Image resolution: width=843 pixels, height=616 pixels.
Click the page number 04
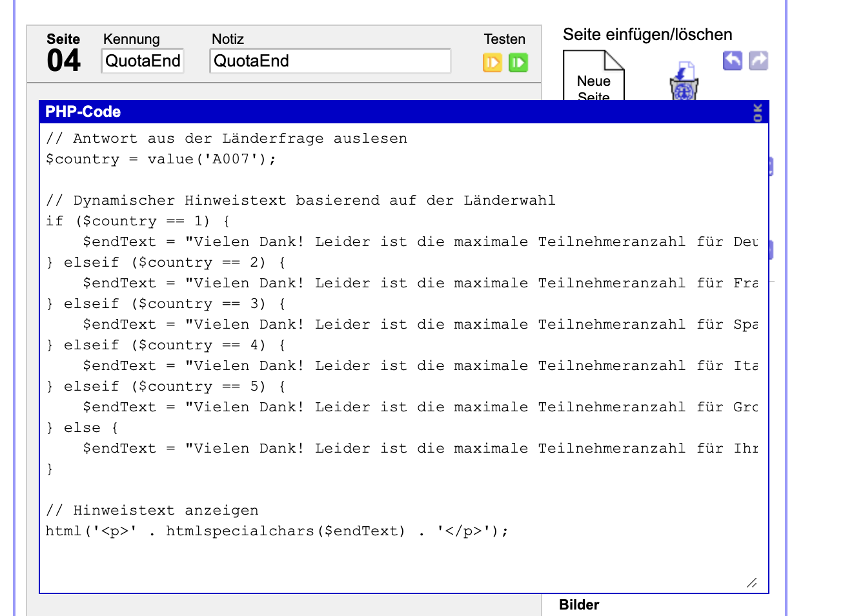63,61
